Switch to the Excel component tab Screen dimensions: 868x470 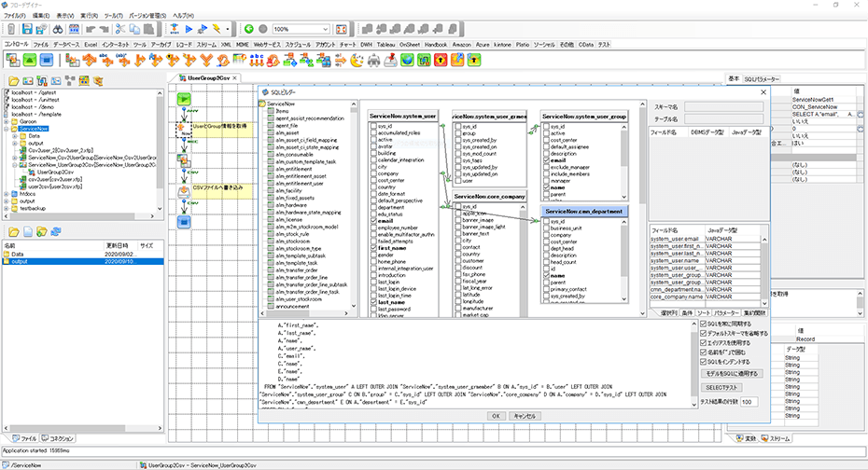coord(91,44)
